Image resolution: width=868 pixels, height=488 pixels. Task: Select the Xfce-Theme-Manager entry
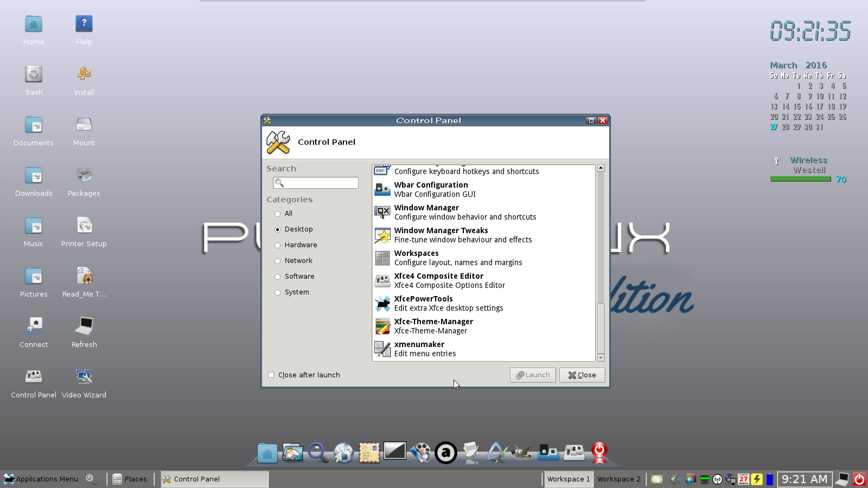(484, 326)
